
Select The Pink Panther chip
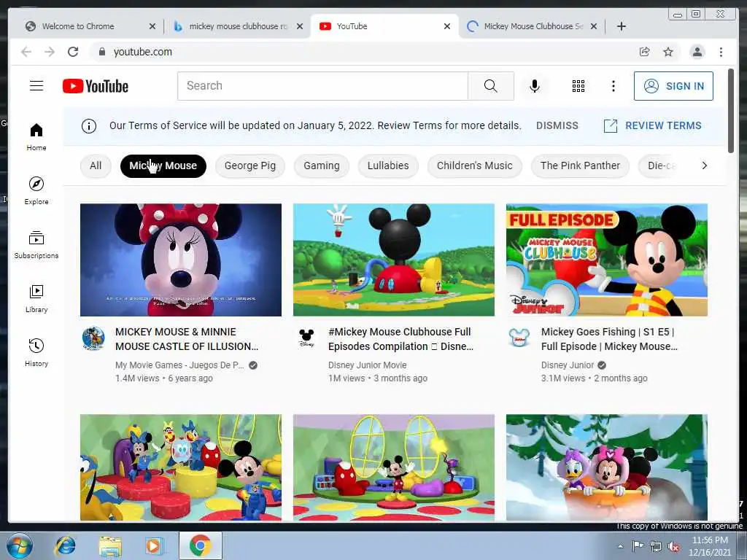coord(580,166)
